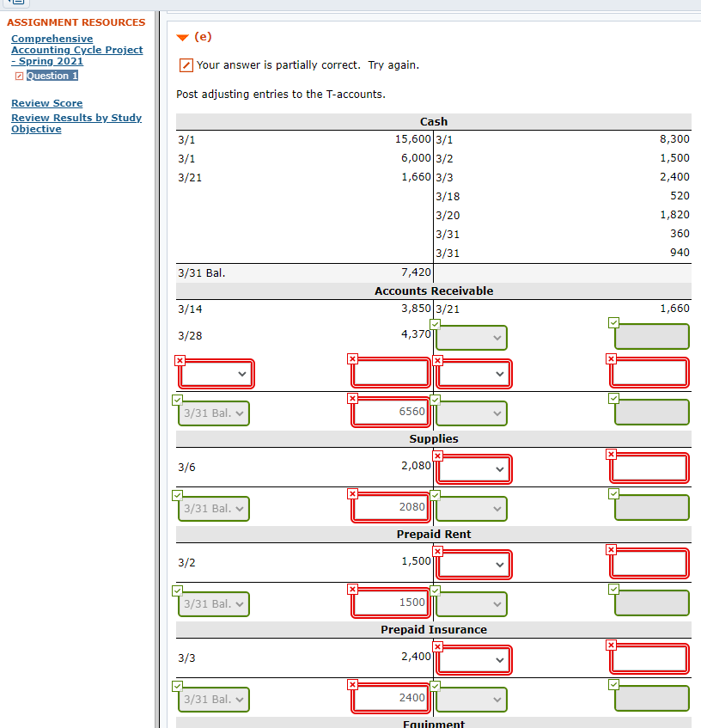Screen dimensions: 701x728
Task: Click the green checkmark above the Accounts Receivable balance dropdown
Action: [177, 401]
